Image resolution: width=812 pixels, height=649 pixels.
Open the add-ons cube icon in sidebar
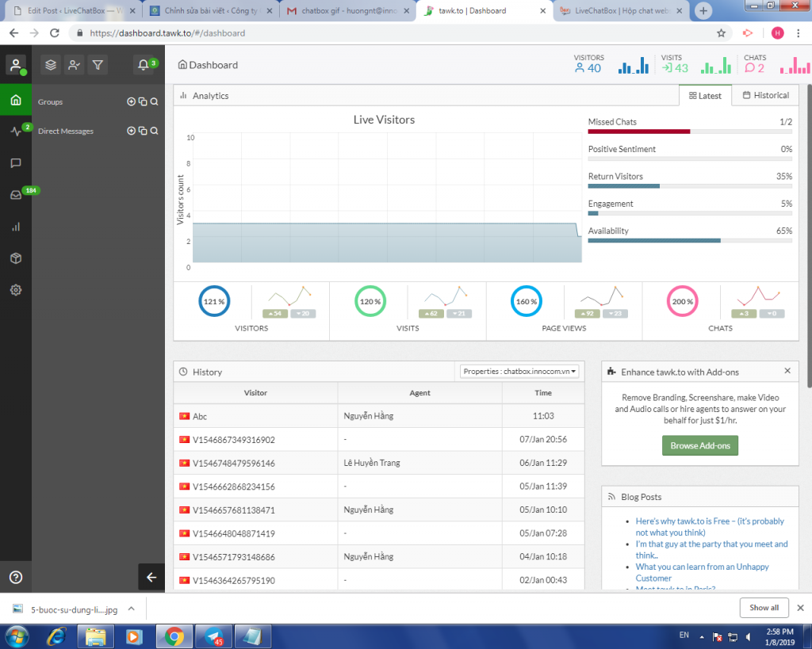pos(16,258)
